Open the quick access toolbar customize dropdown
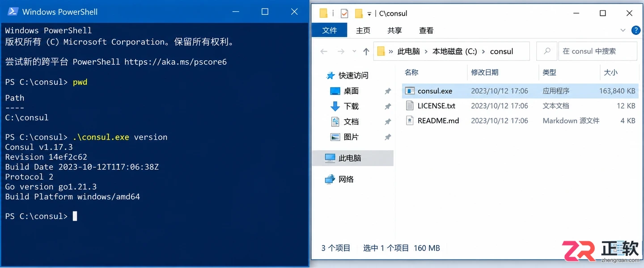 point(369,14)
